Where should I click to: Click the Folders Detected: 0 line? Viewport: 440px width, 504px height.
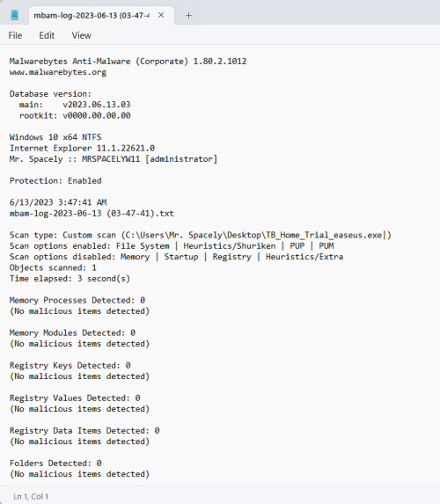tap(55, 464)
